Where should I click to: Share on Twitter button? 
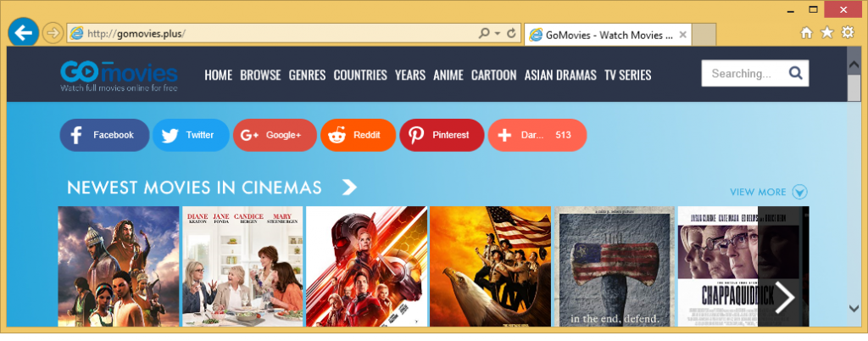click(x=191, y=135)
